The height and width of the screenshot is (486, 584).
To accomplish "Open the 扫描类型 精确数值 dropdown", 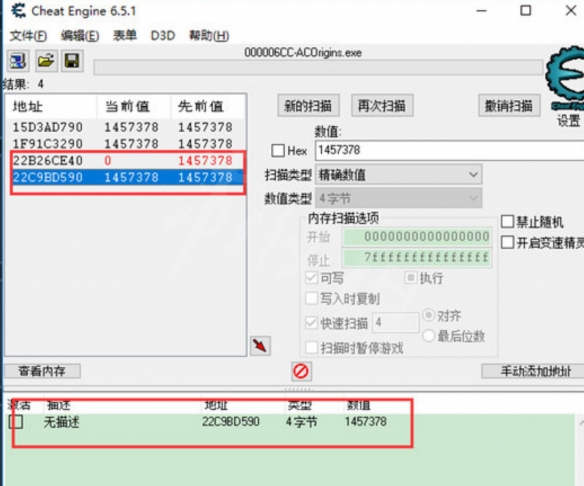I will pyautogui.click(x=399, y=175).
